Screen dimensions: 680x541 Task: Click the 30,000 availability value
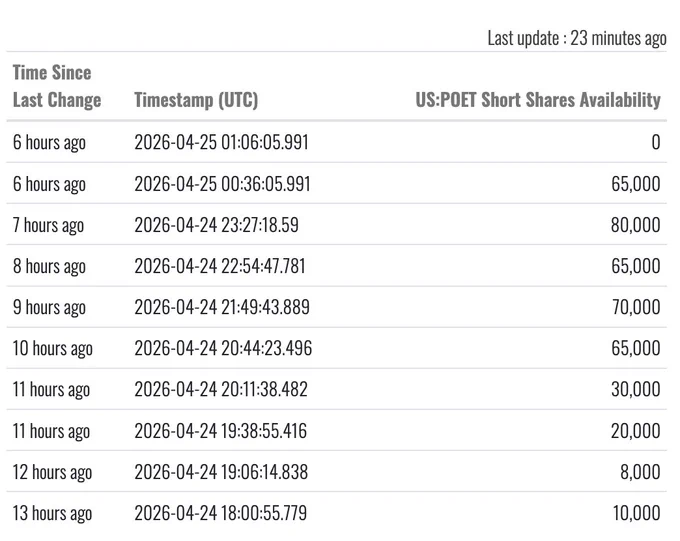pyautogui.click(x=636, y=389)
